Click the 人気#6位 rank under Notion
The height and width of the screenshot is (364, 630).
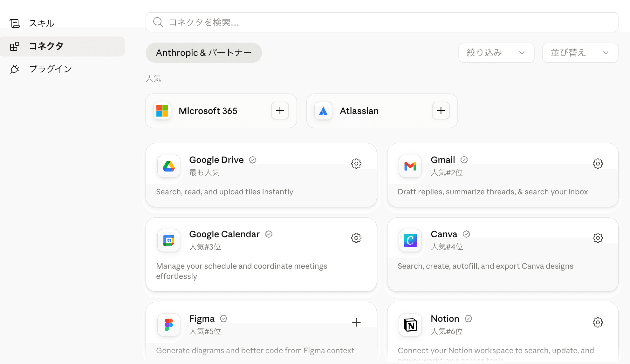click(447, 331)
